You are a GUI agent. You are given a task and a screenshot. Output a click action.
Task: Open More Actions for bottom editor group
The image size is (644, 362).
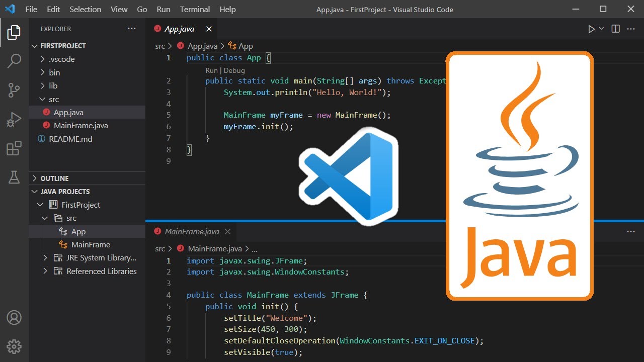pos(631,232)
